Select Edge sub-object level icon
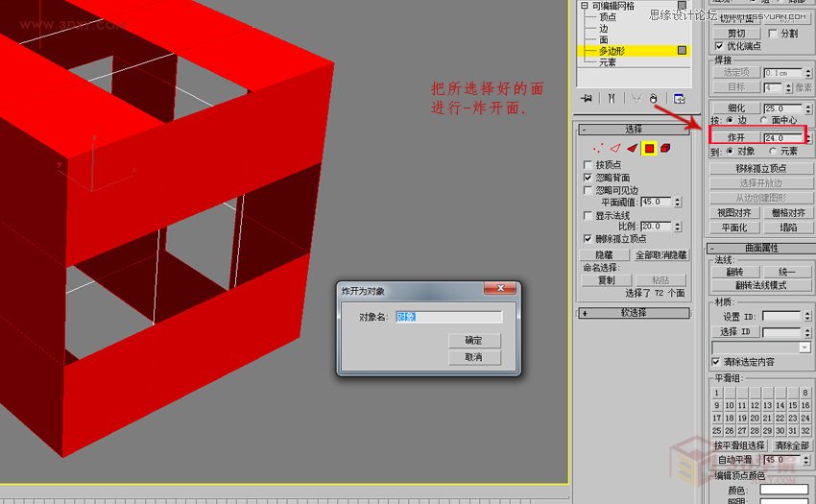This screenshot has height=504, width=816. [x=615, y=149]
